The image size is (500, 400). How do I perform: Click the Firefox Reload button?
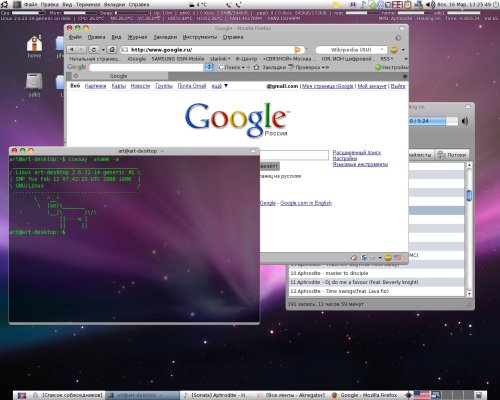pyautogui.click(x=94, y=50)
